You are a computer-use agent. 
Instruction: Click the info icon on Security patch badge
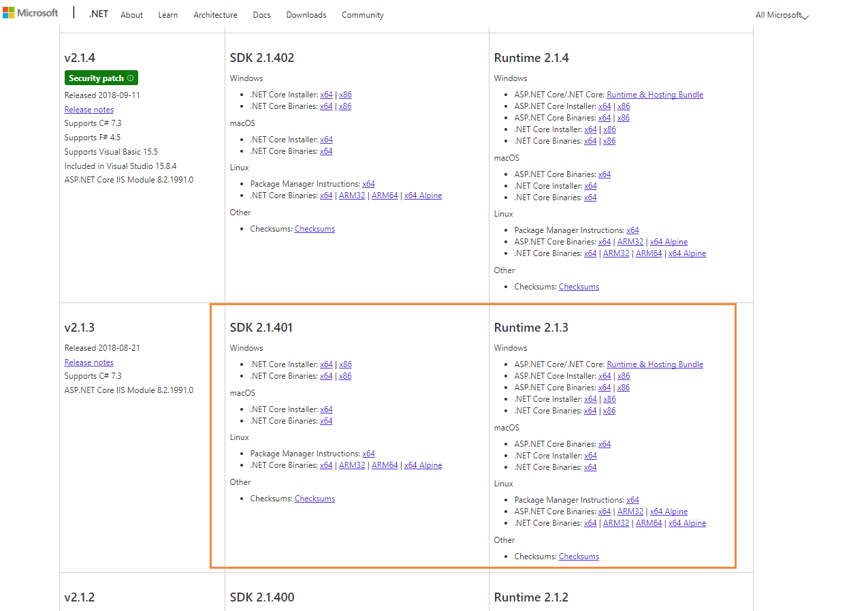tap(130, 78)
